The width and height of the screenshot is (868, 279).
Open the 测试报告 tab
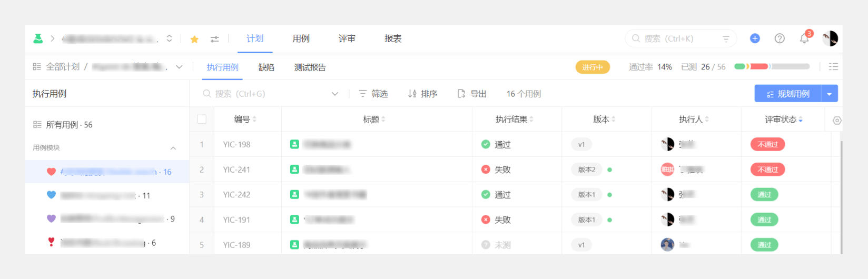tap(310, 67)
